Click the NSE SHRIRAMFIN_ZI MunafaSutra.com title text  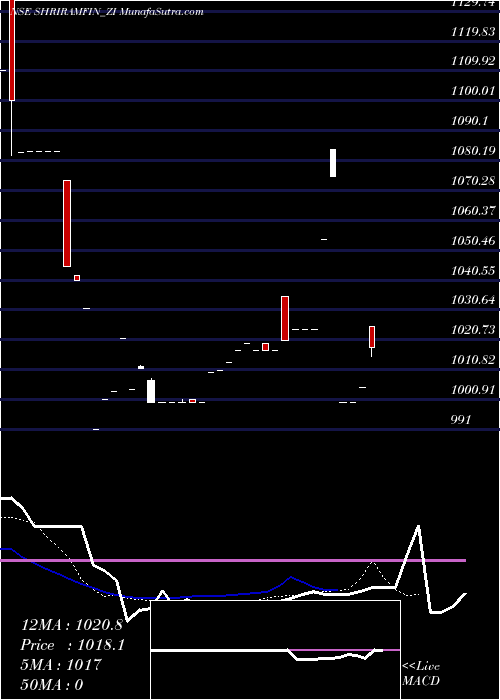click(x=106, y=12)
